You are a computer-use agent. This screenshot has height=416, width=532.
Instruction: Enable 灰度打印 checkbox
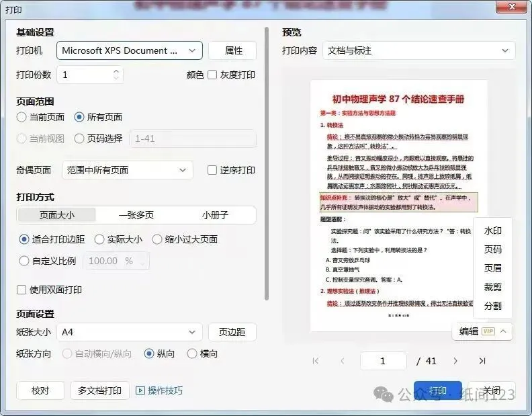212,75
